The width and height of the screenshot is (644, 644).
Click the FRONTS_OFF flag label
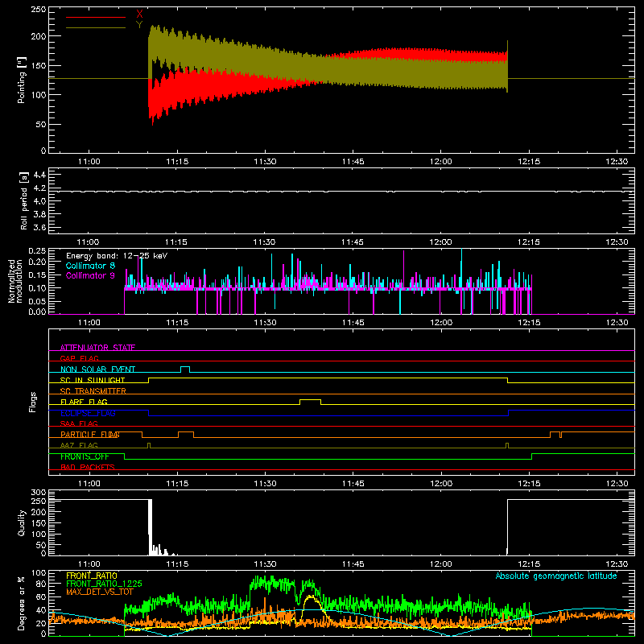pyautogui.click(x=85, y=456)
